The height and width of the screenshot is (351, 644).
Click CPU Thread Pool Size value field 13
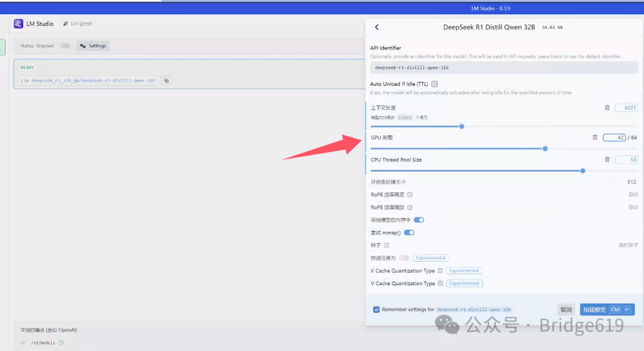coord(626,160)
